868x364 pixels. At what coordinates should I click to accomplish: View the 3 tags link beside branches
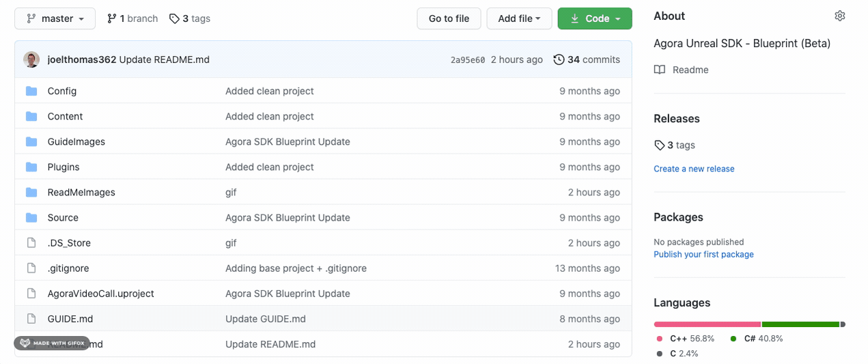pos(190,18)
